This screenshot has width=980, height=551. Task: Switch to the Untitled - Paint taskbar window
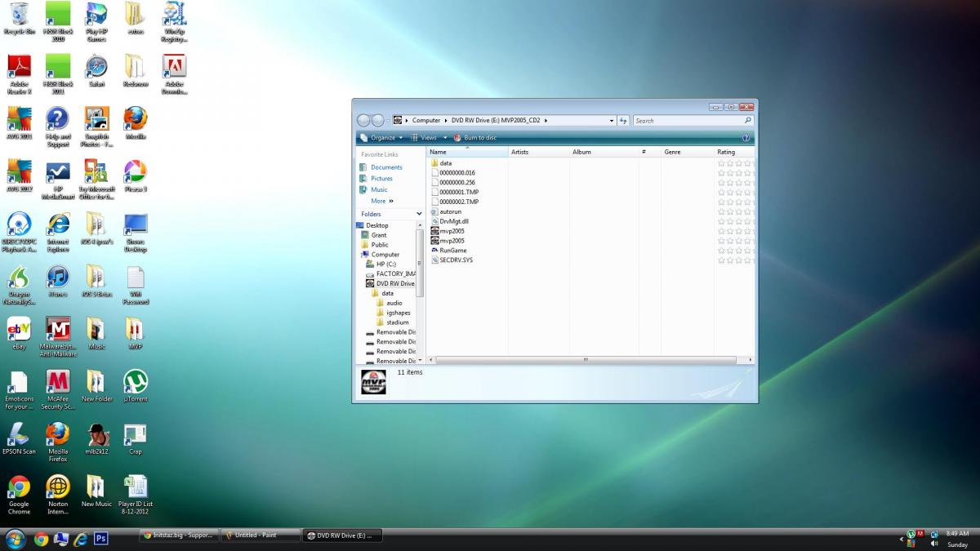(x=257, y=535)
